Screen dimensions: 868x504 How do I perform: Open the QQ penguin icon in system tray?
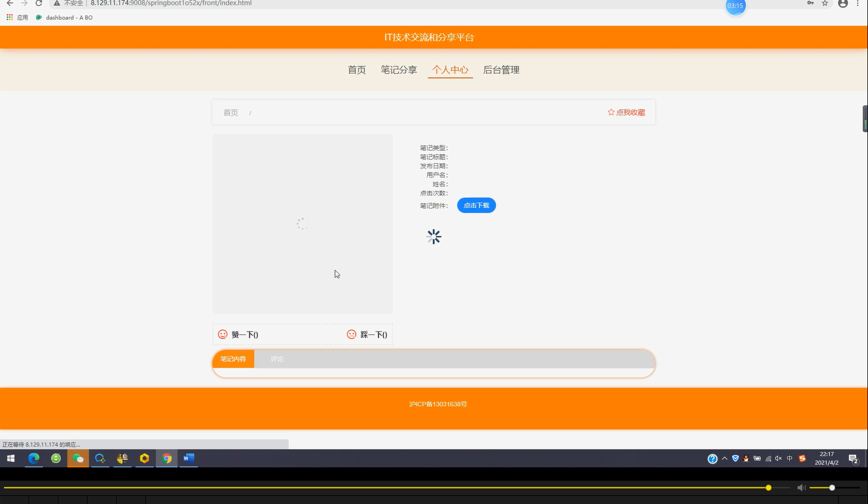click(746, 458)
